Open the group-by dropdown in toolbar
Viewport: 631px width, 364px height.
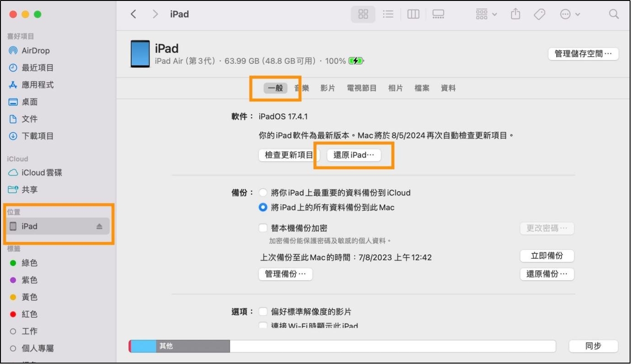[486, 14]
